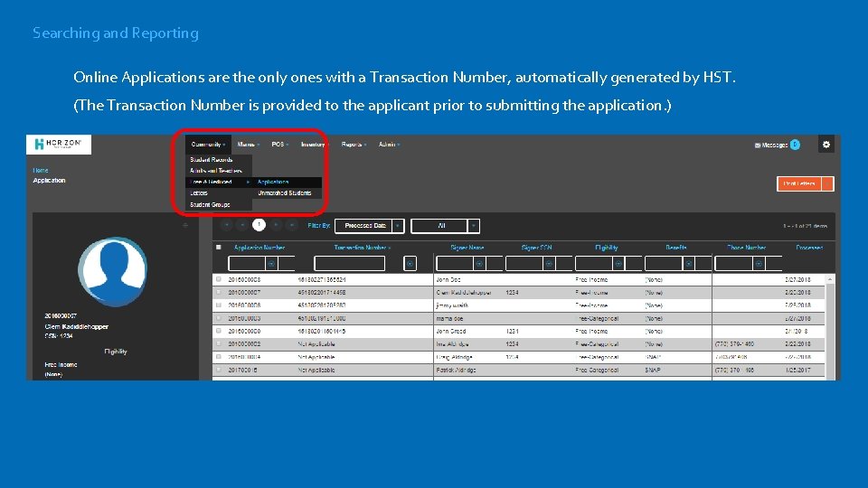868x488 pixels.
Task: Sort by Eligibility column
Action: (x=606, y=248)
